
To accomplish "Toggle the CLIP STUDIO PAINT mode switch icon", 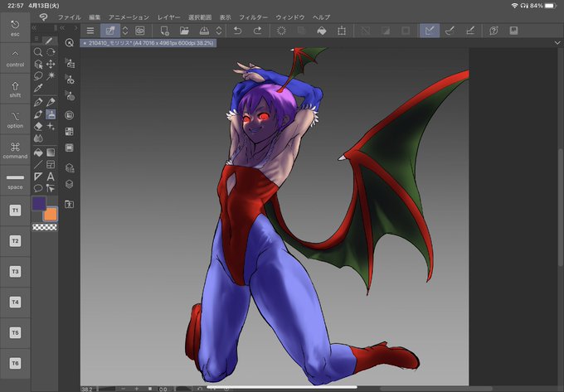I will [110, 31].
